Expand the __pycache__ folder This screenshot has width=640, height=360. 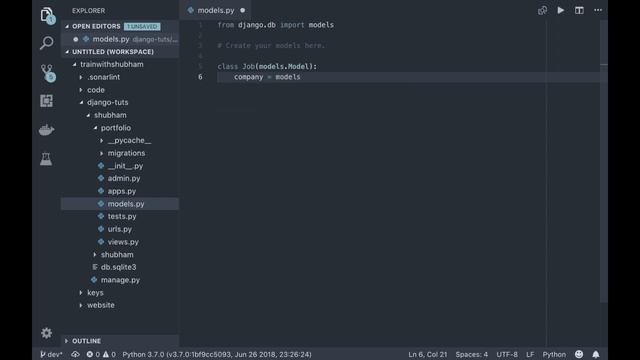102,140
